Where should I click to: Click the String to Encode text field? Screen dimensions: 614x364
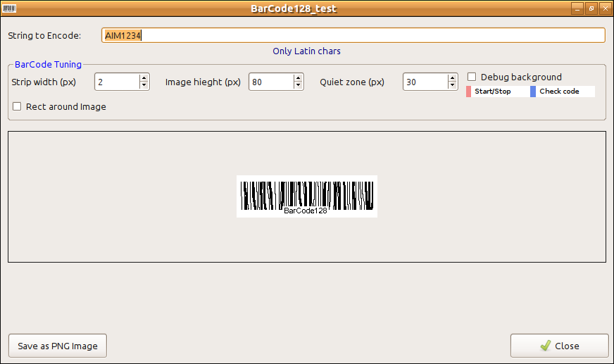pyautogui.click(x=352, y=35)
